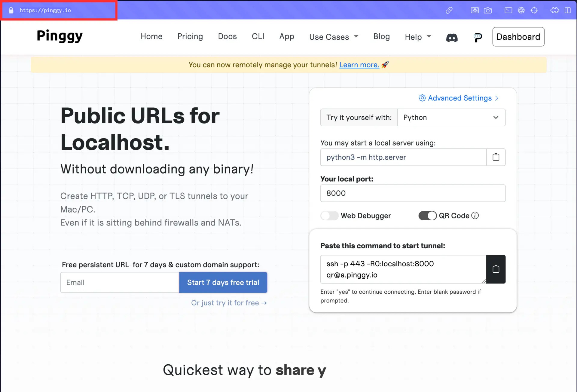
Task: Click the picture-in-picture image icon in toolbar
Action: pyautogui.click(x=475, y=10)
